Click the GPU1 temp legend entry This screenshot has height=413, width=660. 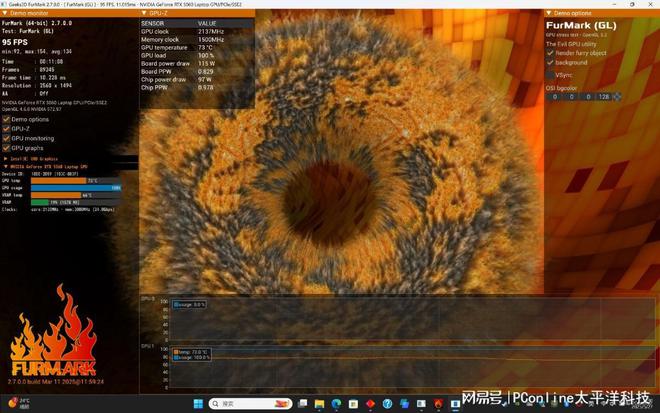pos(191,352)
